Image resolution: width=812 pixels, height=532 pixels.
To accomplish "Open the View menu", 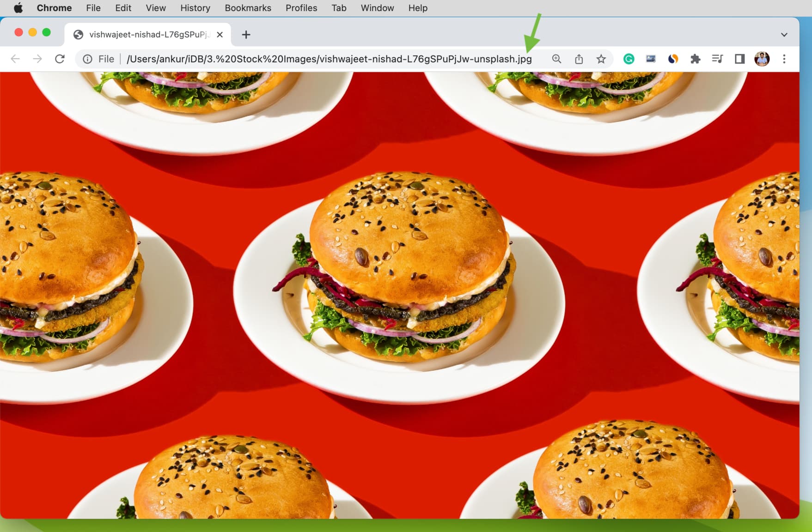I will (x=156, y=8).
